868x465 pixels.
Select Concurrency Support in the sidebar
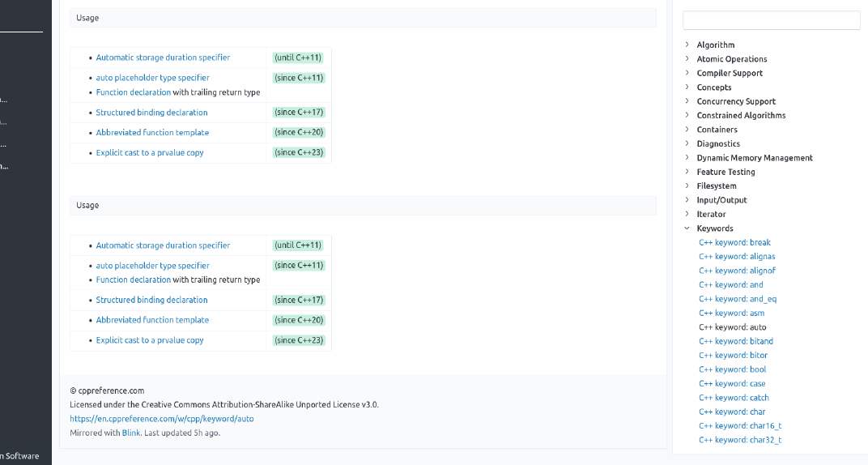pyautogui.click(x=735, y=101)
